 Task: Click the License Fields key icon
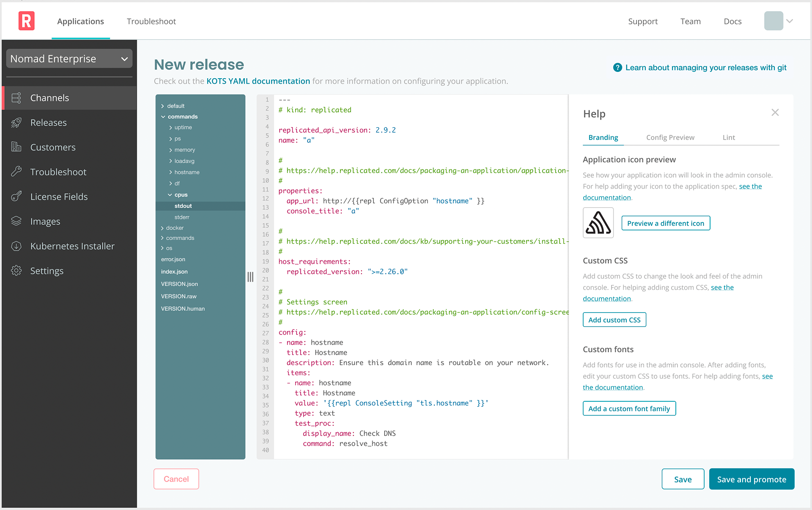click(16, 197)
